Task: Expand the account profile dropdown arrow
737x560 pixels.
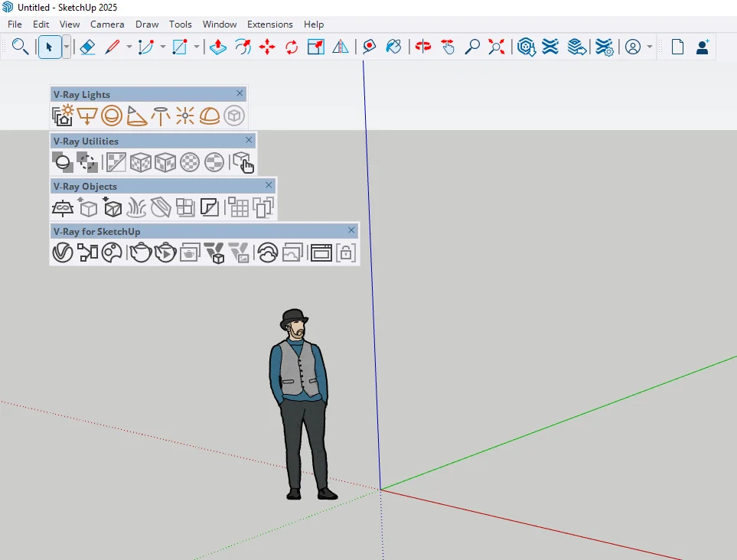Action: pyautogui.click(x=650, y=47)
